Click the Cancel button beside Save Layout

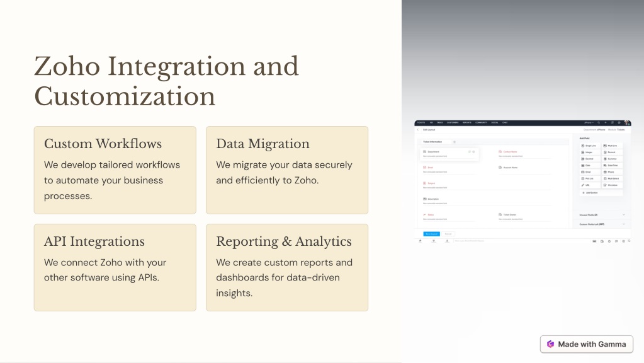pyautogui.click(x=448, y=234)
